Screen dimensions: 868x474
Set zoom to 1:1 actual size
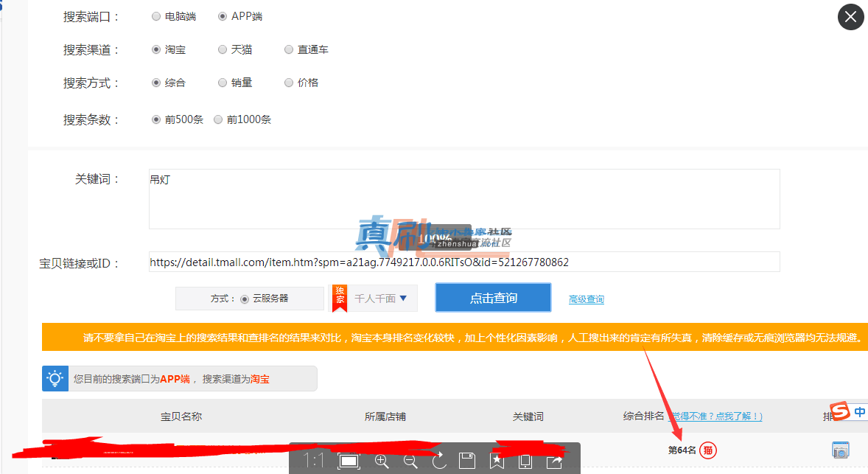click(313, 460)
